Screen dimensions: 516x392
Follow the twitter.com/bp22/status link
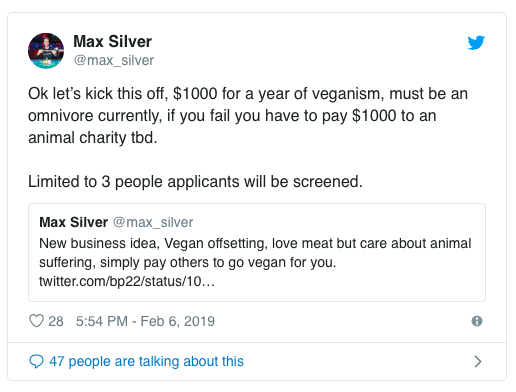[x=127, y=281]
